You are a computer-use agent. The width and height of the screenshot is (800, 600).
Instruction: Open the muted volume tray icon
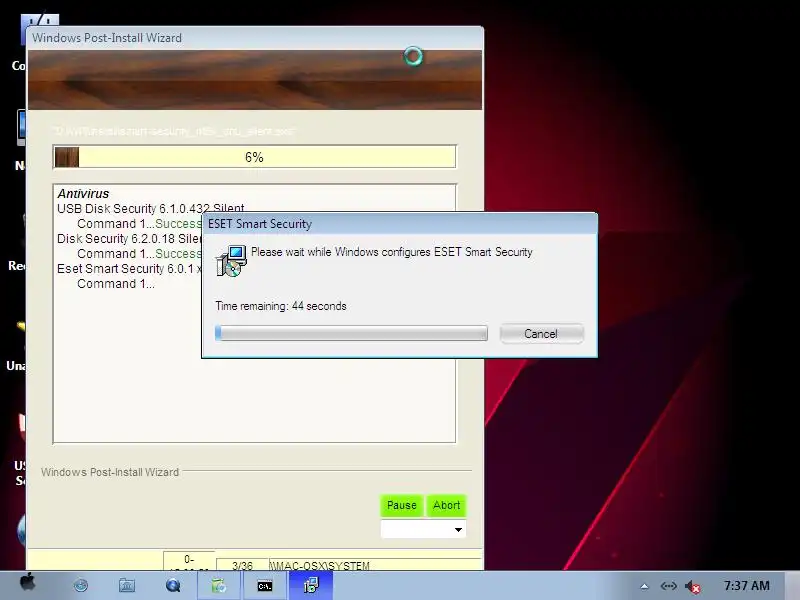click(x=692, y=587)
